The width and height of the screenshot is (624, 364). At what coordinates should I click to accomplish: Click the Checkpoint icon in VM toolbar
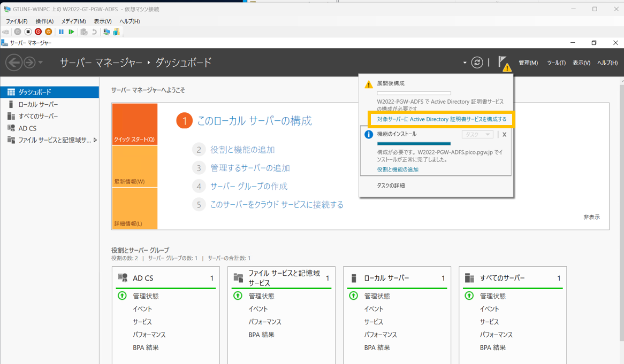pos(84,32)
